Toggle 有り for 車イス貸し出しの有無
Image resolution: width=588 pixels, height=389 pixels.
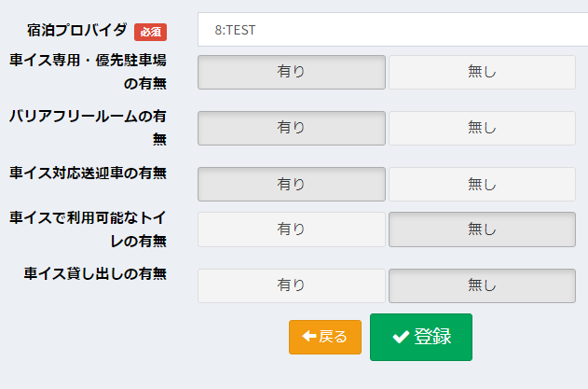pos(292,285)
